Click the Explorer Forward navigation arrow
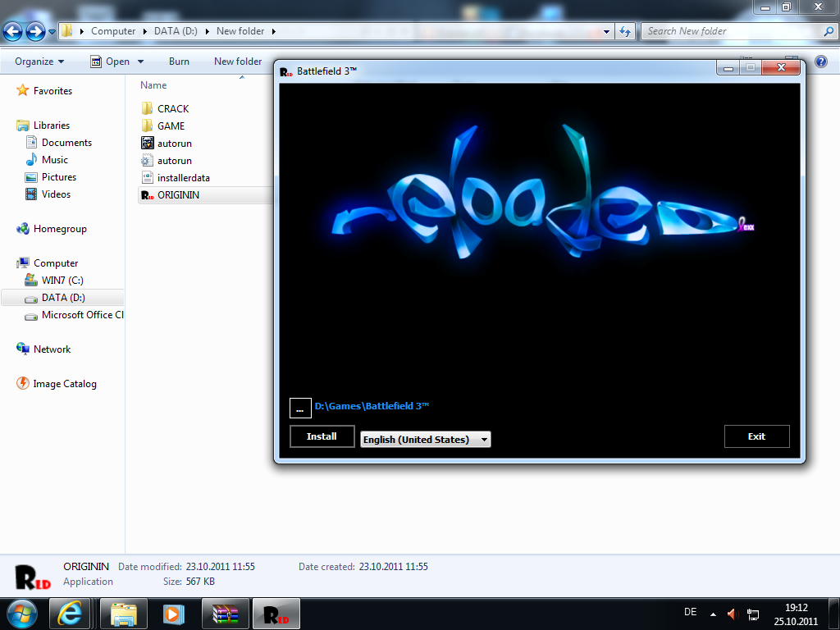This screenshot has width=840, height=630. [x=35, y=32]
